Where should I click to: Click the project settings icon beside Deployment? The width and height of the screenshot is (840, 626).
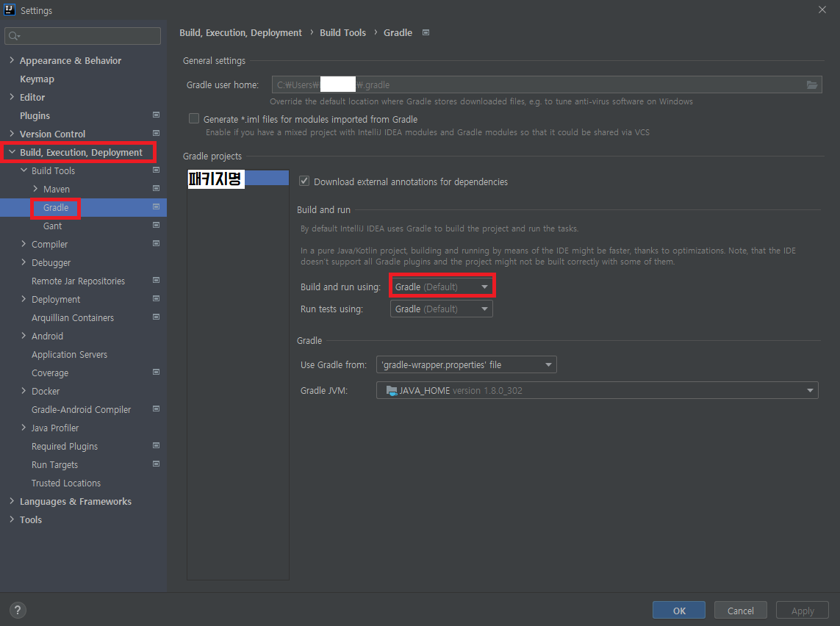[x=157, y=298]
